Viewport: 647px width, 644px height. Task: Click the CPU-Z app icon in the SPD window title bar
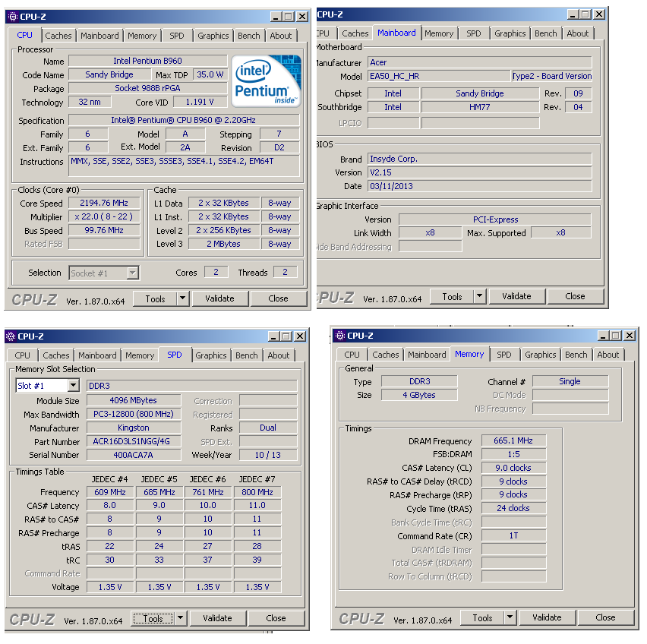(11, 336)
